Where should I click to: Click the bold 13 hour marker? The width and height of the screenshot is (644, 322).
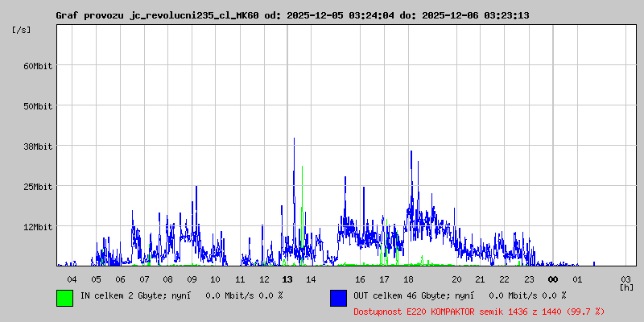287,279
